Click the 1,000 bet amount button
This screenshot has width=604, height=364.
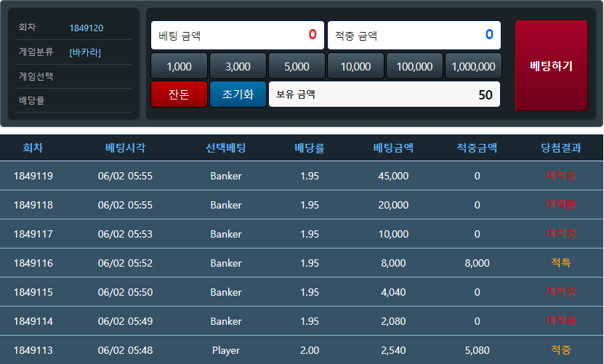tap(179, 66)
